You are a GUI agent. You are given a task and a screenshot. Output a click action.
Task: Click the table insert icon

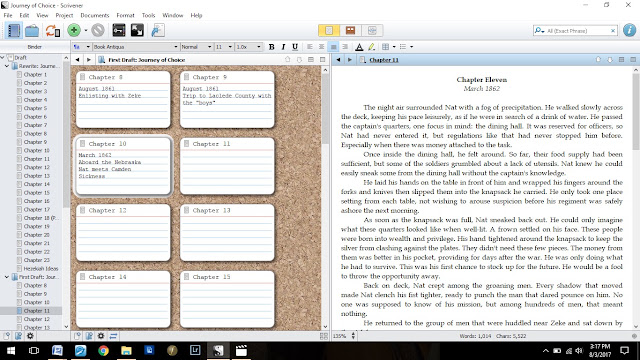point(385,47)
